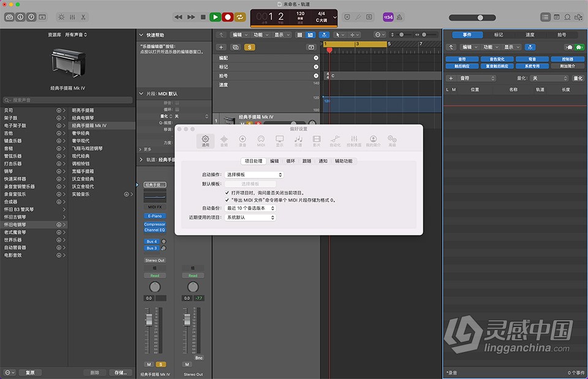Toggle the 控制器 event filter button

pyautogui.click(x=567, y=59)
